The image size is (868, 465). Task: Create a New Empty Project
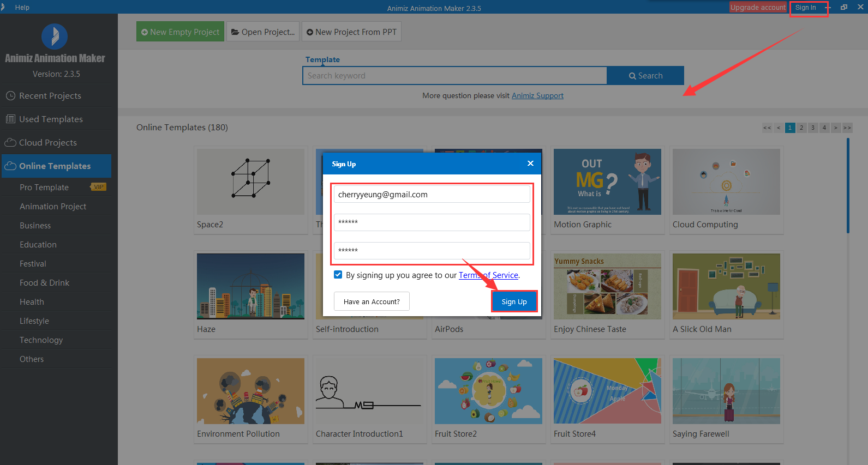coord(180,32)
